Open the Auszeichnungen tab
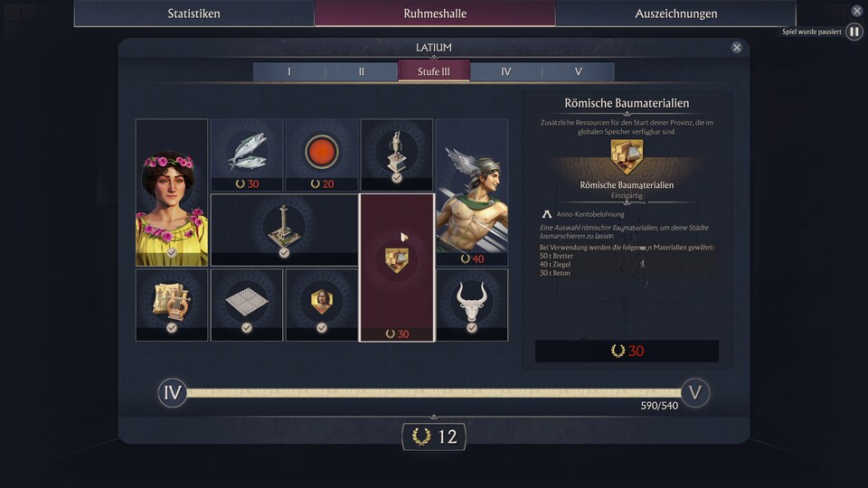The image size is (868, 488). tap(676, 14)
